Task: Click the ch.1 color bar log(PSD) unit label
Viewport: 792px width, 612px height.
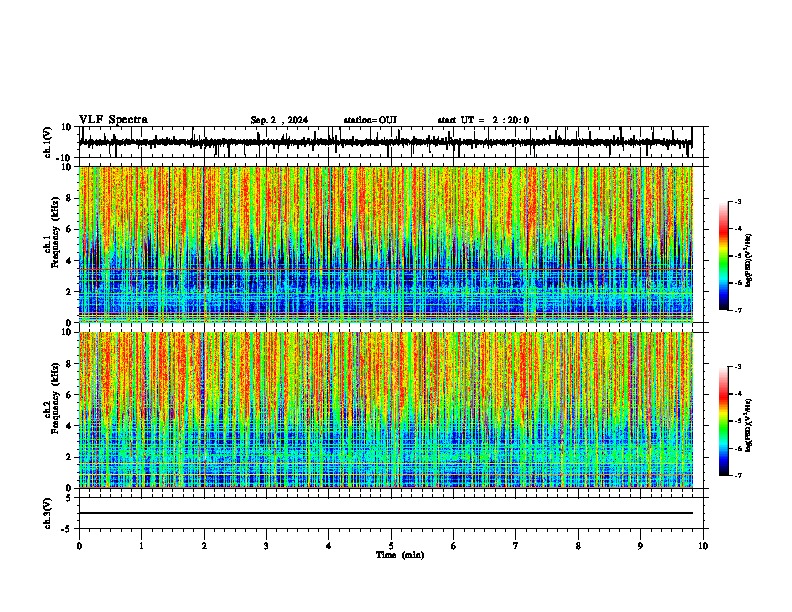Action: (x=748, y=260)
